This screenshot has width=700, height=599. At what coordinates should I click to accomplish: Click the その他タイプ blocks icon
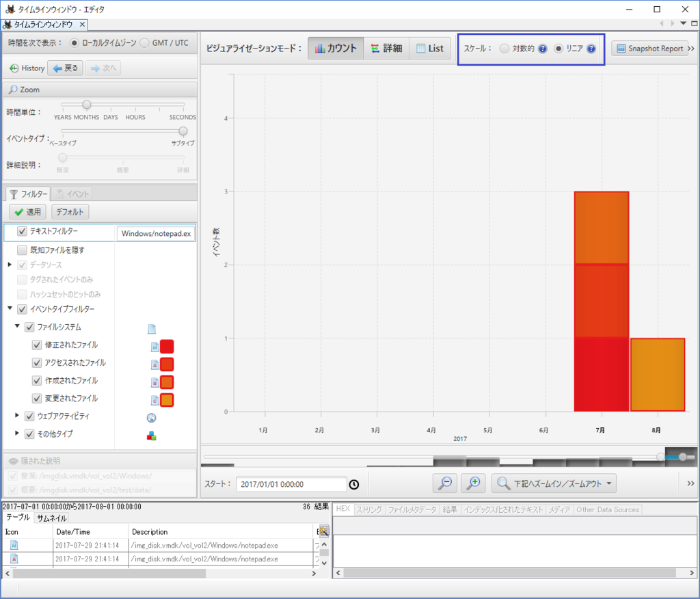click(x=151, y=436)
